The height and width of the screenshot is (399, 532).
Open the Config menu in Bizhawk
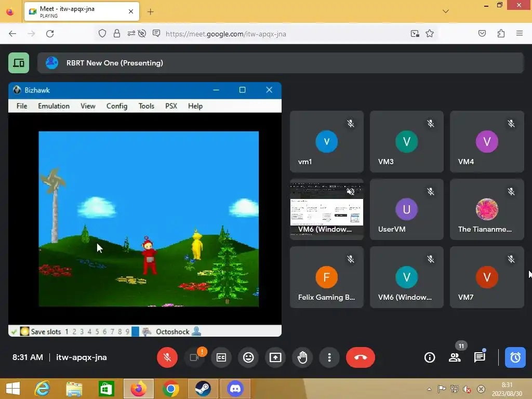coord(117,106)
